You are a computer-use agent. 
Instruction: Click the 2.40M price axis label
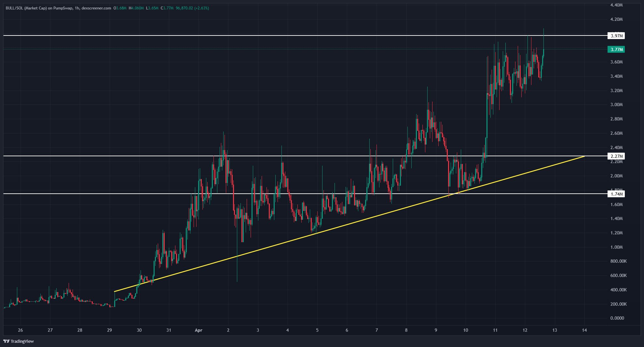pos(616,147)
